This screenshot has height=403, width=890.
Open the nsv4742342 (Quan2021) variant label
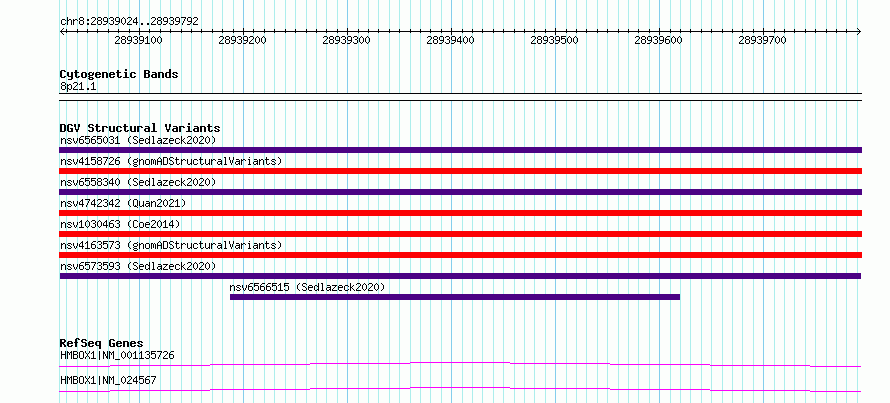(x=123, y=203)
